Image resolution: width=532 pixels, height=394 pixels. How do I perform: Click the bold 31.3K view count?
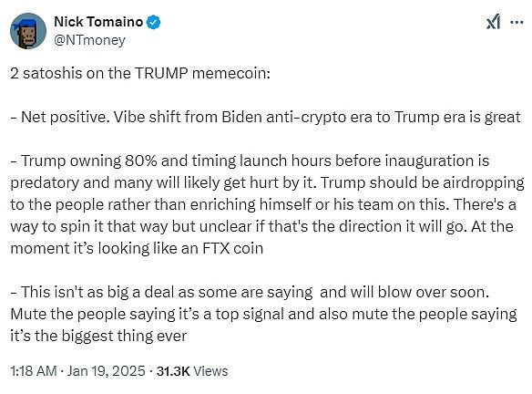173,371
